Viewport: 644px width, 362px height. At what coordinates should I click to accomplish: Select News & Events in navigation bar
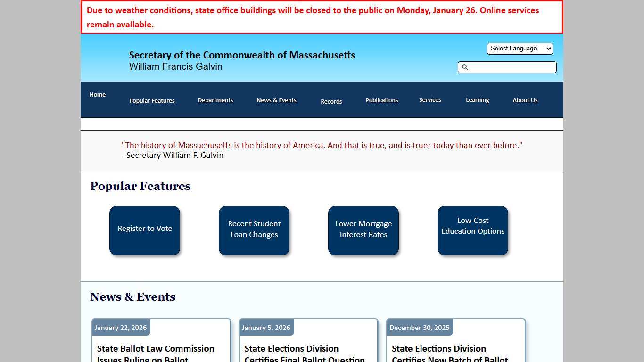point(276,100)
